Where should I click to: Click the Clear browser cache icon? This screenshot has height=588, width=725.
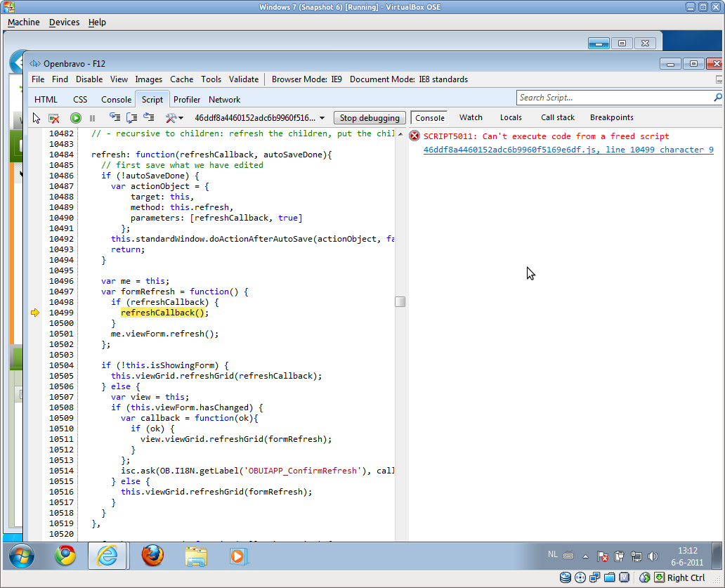pyautogui.click(x=53, y=118)
